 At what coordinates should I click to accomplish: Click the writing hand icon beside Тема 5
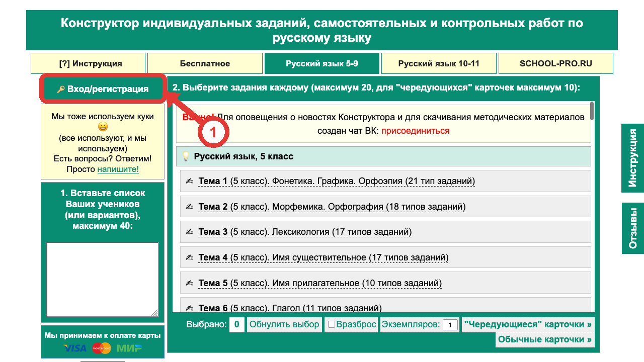(x=189, y=283)
